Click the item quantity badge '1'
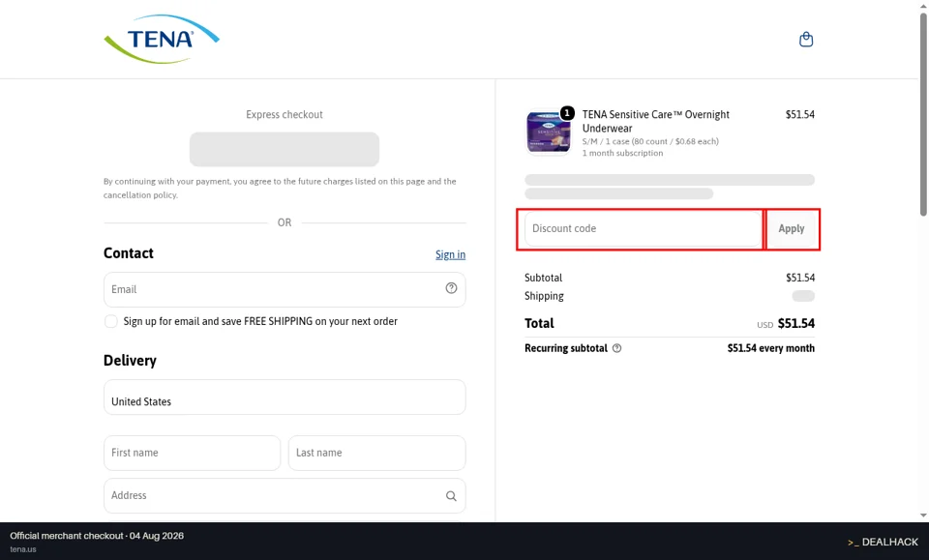The image size is (929, 560). (567, 112)
